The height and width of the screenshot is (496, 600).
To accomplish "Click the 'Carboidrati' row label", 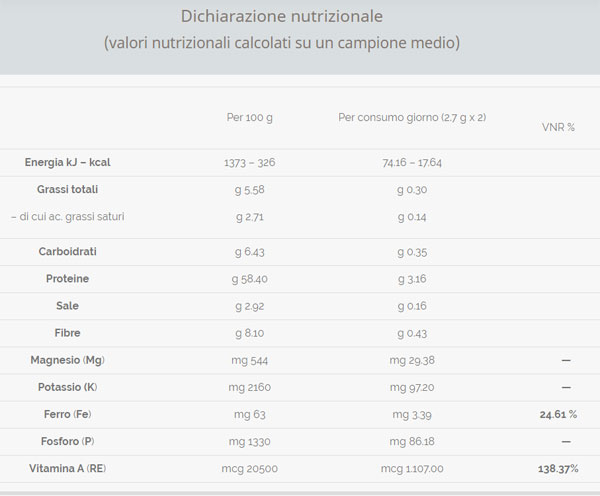I will click(67, 251).
